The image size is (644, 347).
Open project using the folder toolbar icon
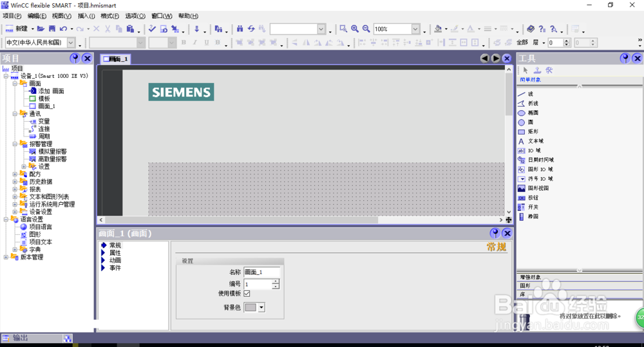pyautogui.click(x=41, y=29)
